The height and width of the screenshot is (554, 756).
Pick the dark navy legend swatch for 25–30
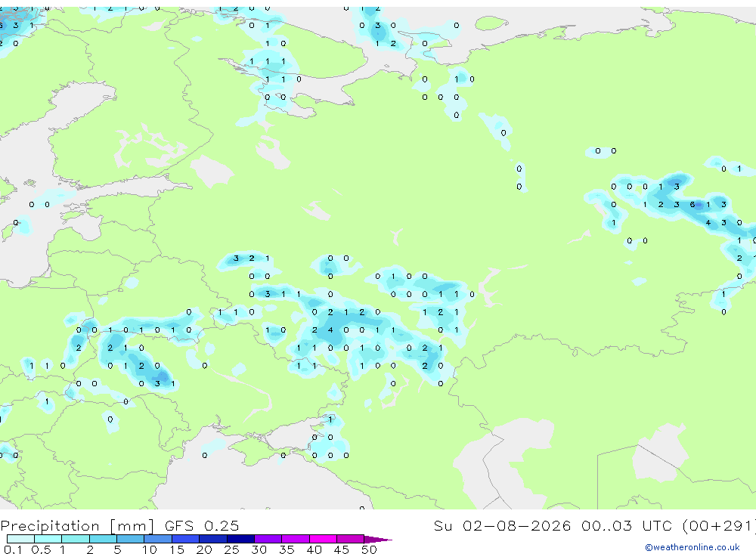point(240,539)
